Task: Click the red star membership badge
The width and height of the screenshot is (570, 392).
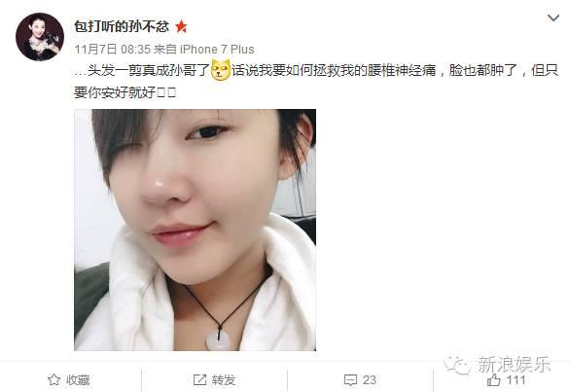Action: pyautogui.click(x=181, y=26)
